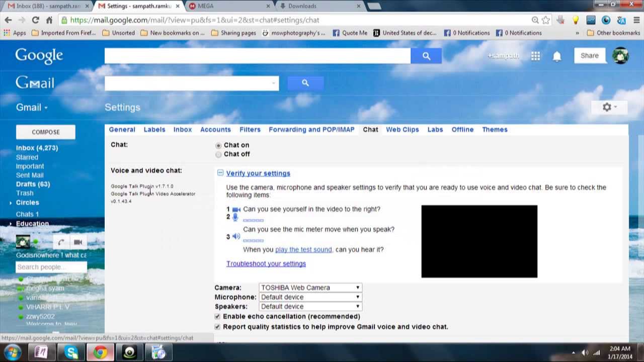Click the zoom magnifier icon in address bar
Image resolution: width=644 pixels, height=362 pixels.
pos(535,20)
